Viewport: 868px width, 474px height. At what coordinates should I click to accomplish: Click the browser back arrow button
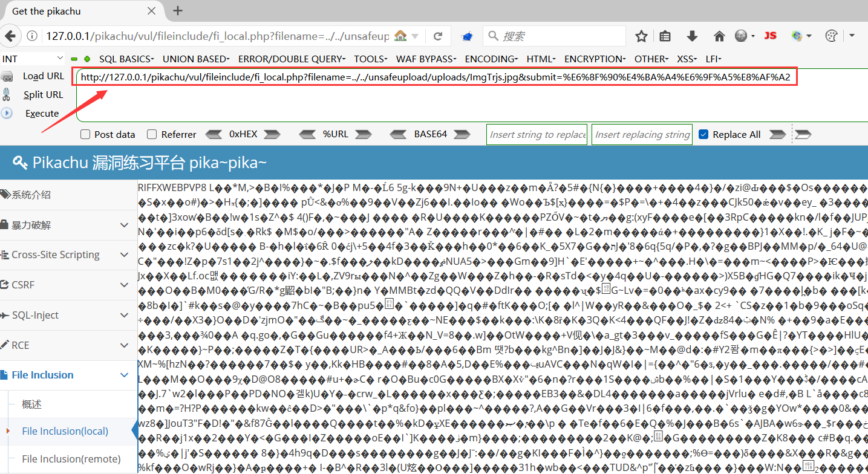pyautogui.click(x=11, y=36)
